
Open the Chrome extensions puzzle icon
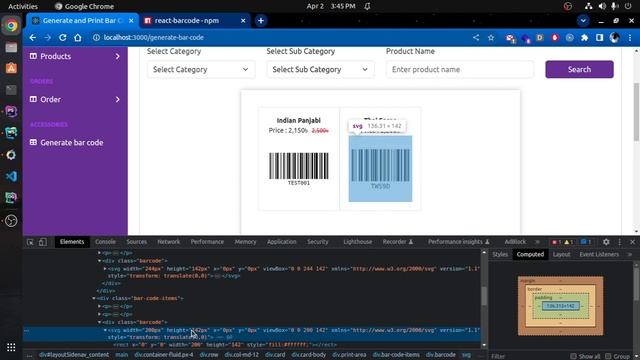coord(584,38)
